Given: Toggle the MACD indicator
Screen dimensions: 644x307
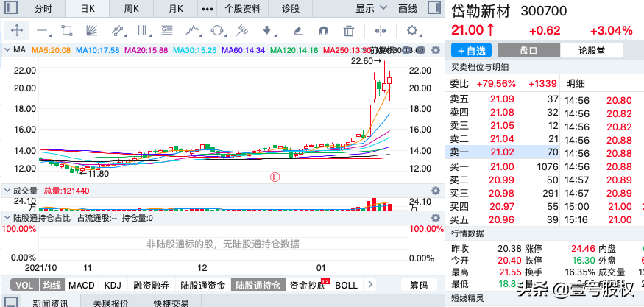Looking at the screenshot, I should (81, 285).
